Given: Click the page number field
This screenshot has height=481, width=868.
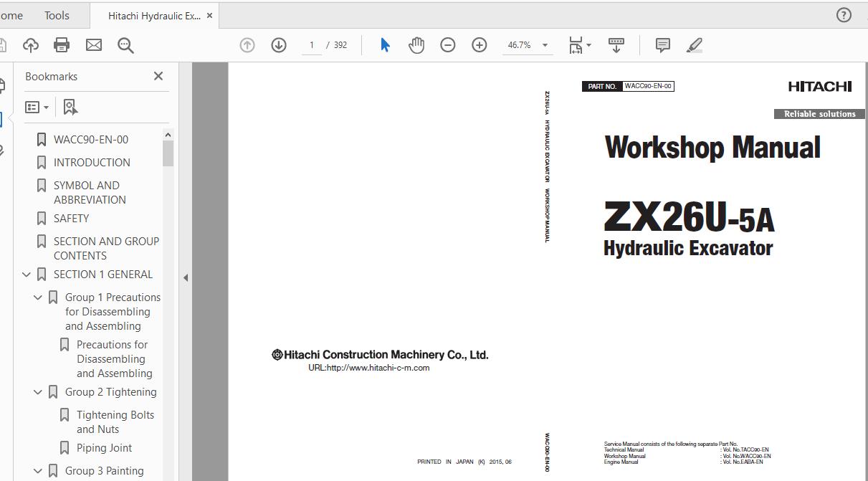Looking at the screenshot, I should [312, 45].
